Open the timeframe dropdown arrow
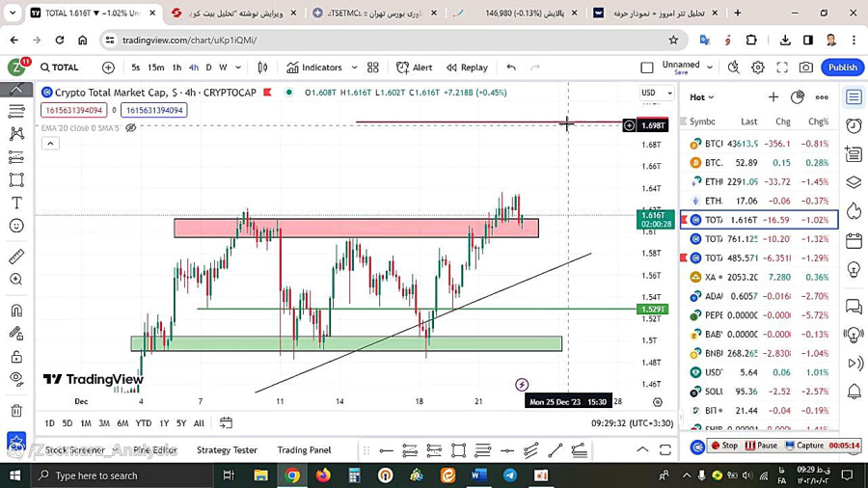This screenshot has width=868, height=488. [238, 68]
